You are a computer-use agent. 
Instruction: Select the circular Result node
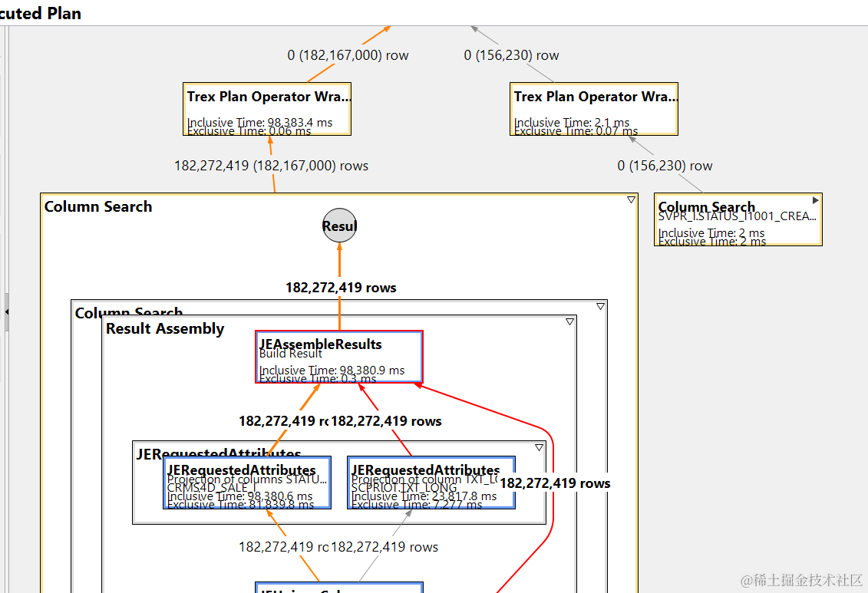click(339, 226)
